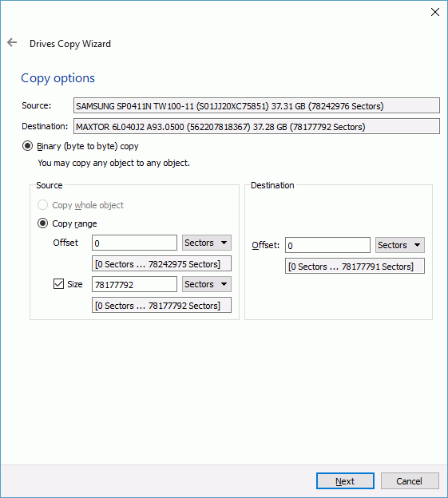This screenshot has height=498, width=448.
Task: Select the Copy range radio button
Action: [x=42, y=223]
